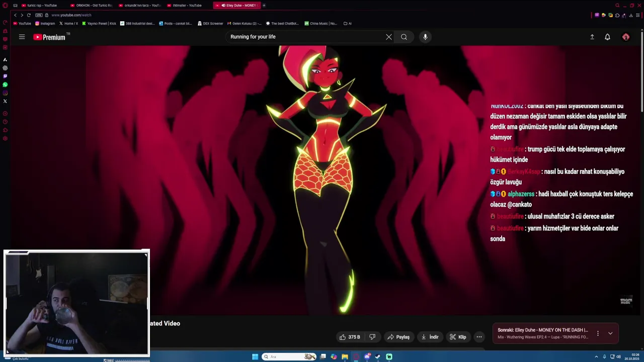Image resolution: width=644 pixels, height=362 pixels.
Task: Open Discord from taskbar
Action: coord(367,357)
